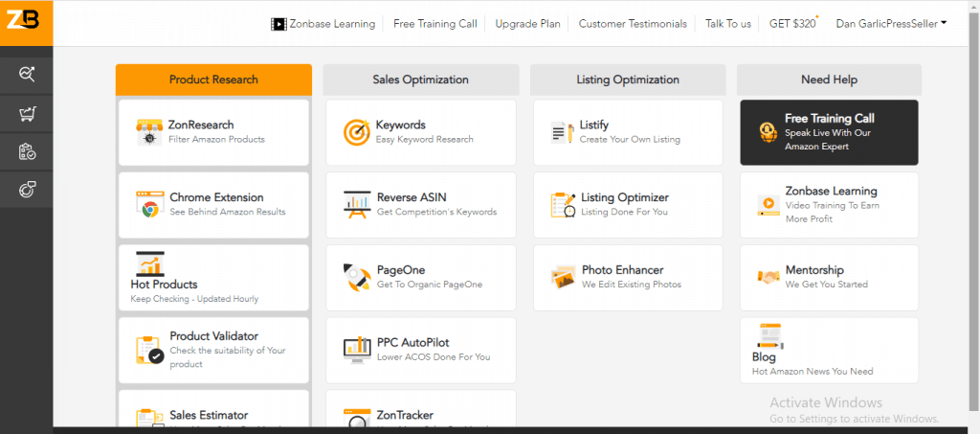Open the product research sidebar icon
This screenshot has width=980, height=434.
pyautogui.click(x=27, y=75)
